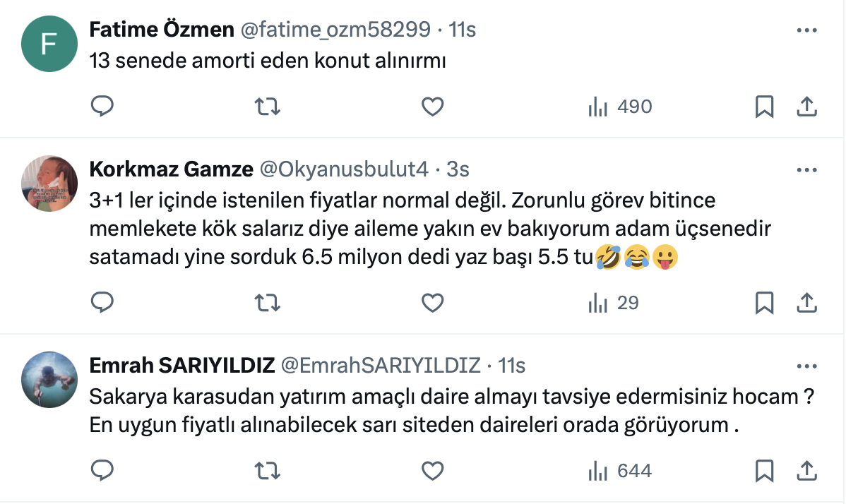The height and width of the screenshot is (504, 846).
Task: View analytics showing 29 views
Action: [x=613, y=303]
